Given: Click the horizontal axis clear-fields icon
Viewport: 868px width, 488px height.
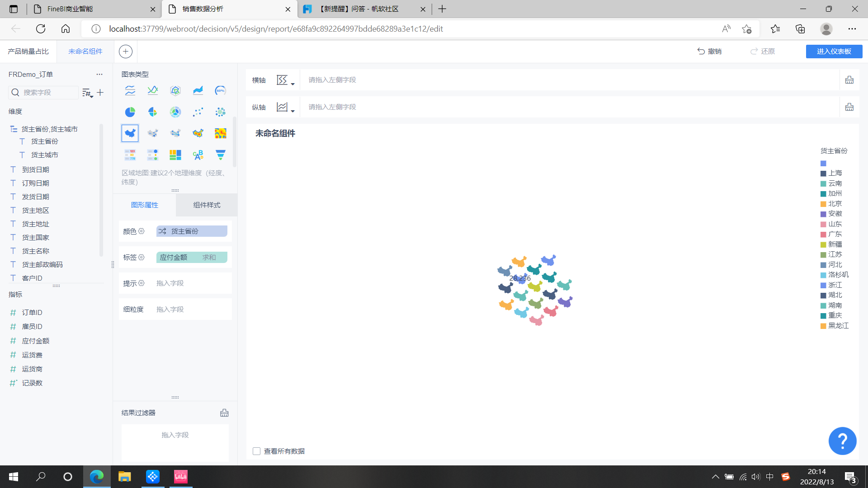Looking at the screenshot, I should click(849, 80).
